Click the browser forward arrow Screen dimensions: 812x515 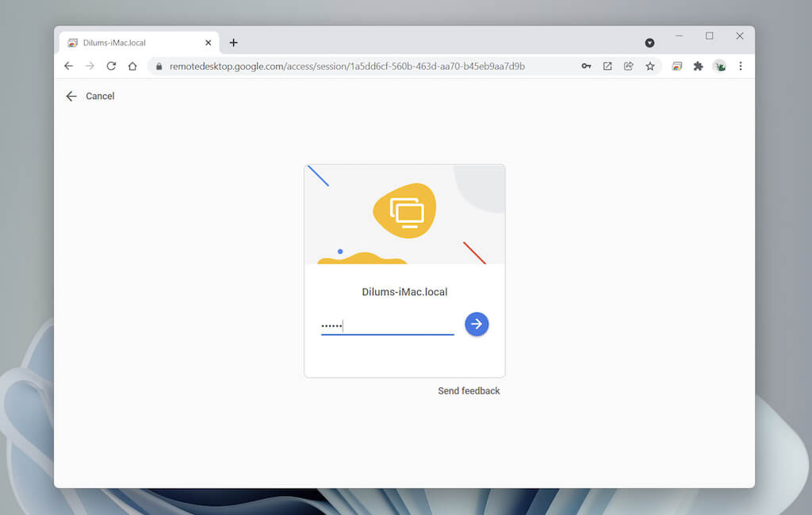tap(90, 66)
